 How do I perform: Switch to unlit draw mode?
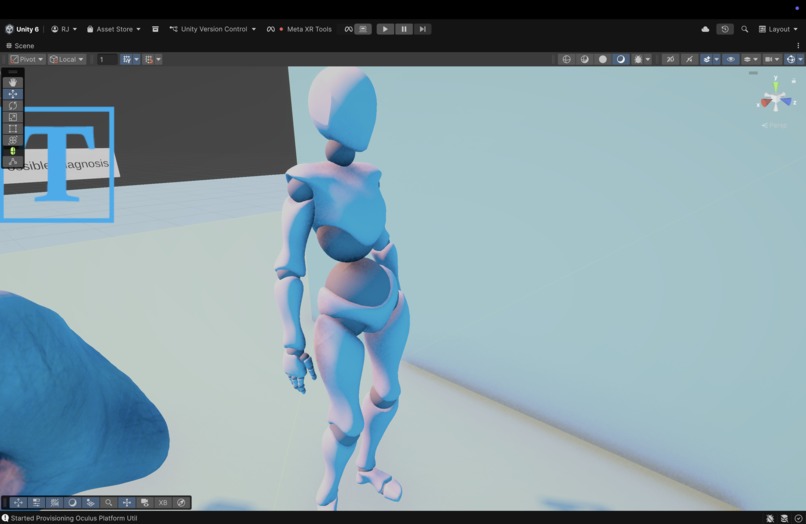tap(602, 59)
